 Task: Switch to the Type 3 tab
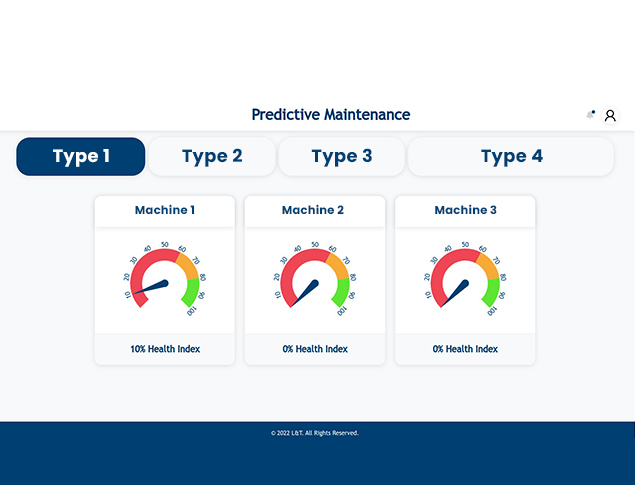pos(341,156)
